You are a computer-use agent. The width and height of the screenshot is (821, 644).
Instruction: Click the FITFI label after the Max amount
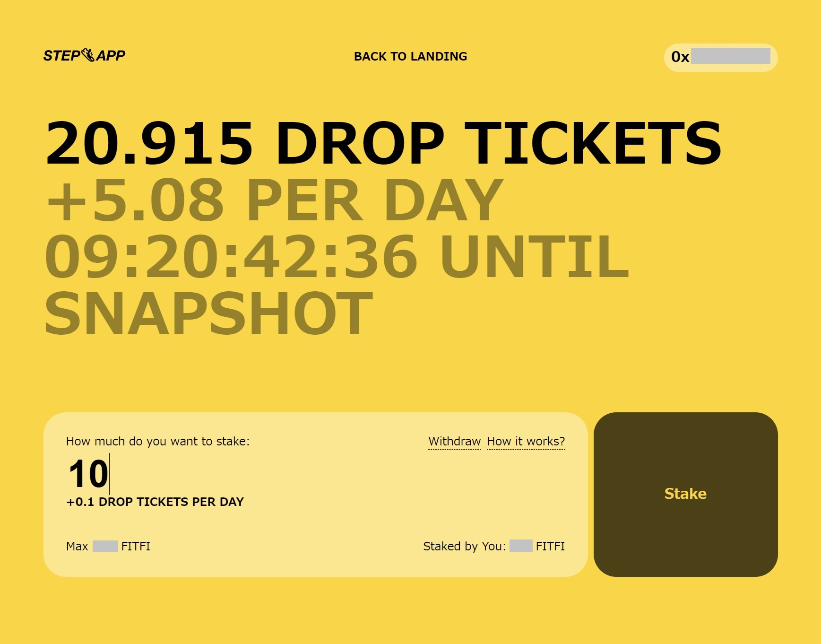pyautogui.click(x=136, y=546)
